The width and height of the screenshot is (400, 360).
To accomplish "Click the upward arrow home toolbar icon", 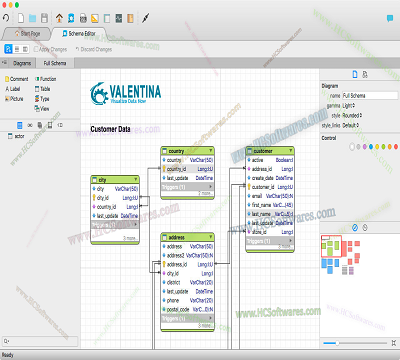I will [59, 18].
